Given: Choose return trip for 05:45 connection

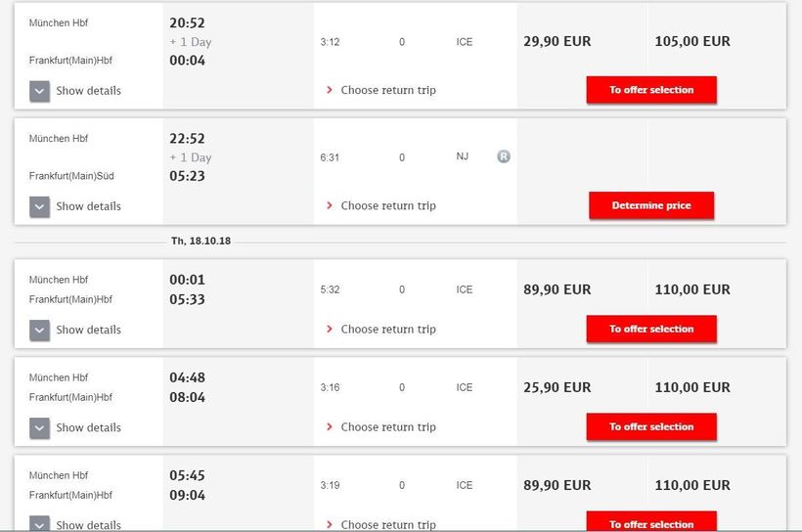Looking at the screenshot, I should 381,524.
